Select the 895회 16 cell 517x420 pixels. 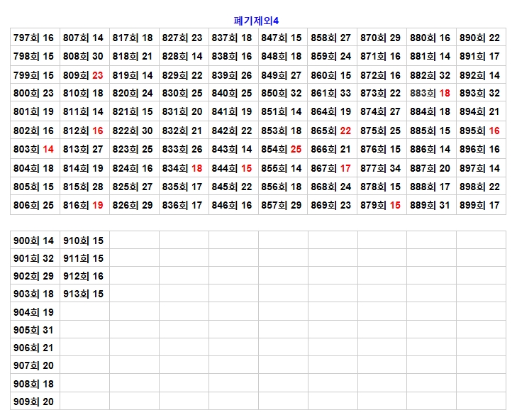[x=480, y=131]
